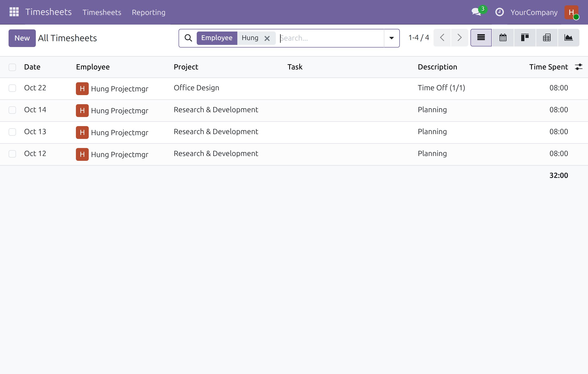Click Hung avatar in Oct 12 row
588x374 pixels.
tap(82, 154)
